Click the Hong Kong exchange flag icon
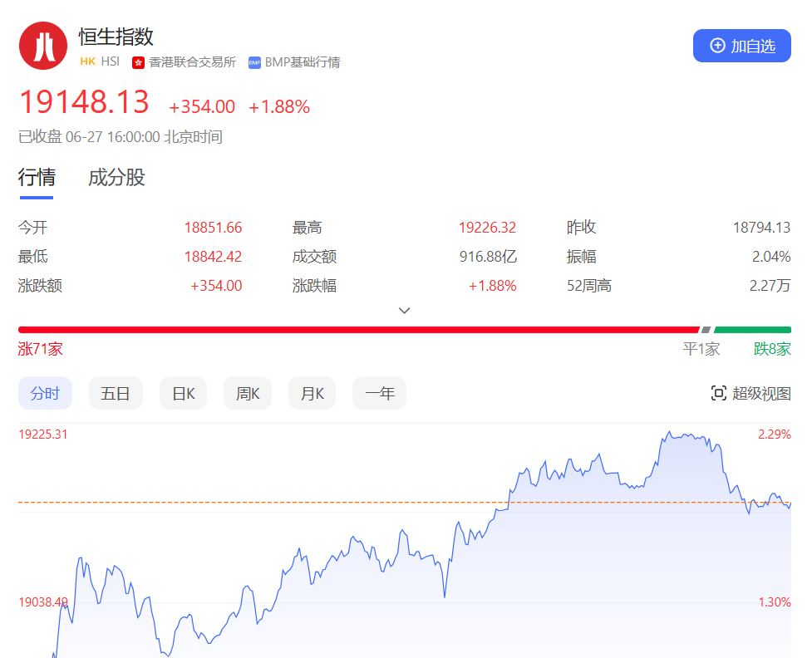The width and height of the screenshot is (812, 658). (x=138, y=62)
